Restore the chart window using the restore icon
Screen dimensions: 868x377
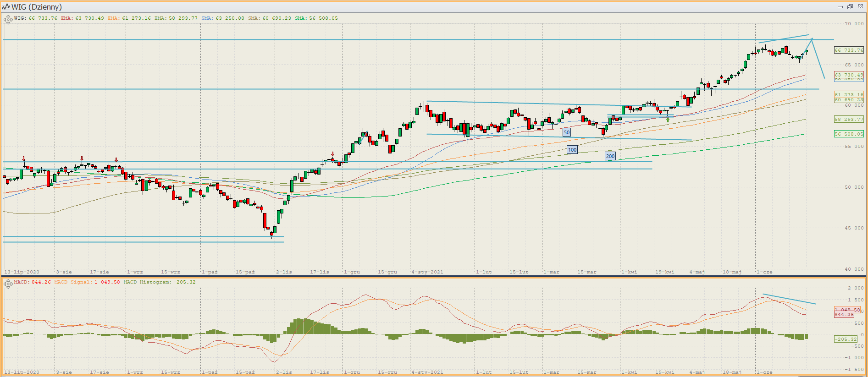point(850,7)
